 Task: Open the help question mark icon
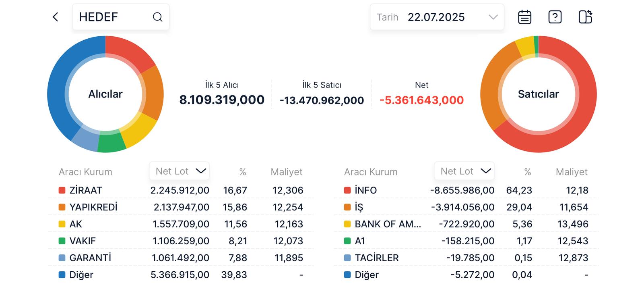click(555, 17)
